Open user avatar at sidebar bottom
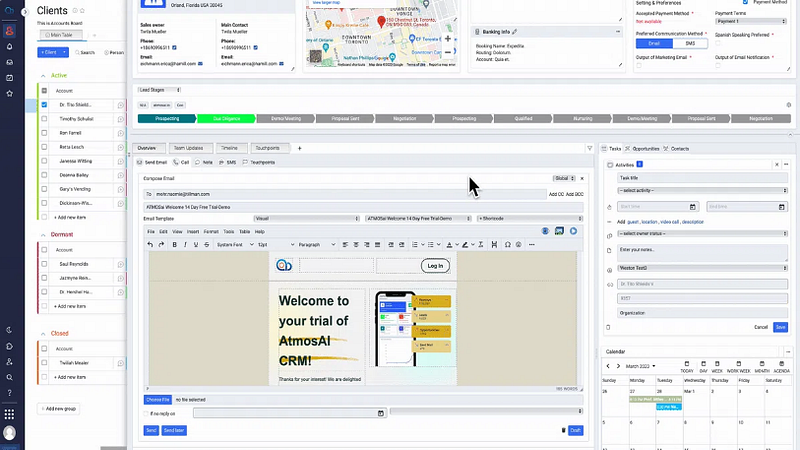The width and height of the screenshot is (800, 450). point(9,433)
